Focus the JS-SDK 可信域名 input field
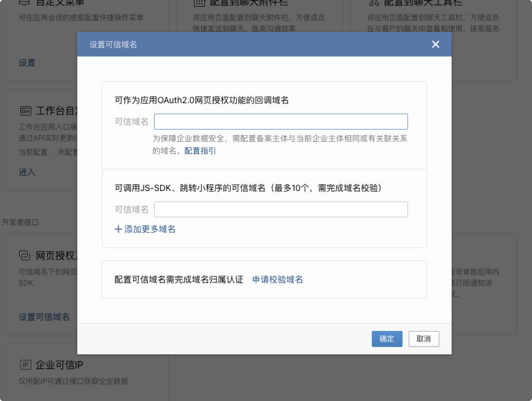 coord(280,209)
